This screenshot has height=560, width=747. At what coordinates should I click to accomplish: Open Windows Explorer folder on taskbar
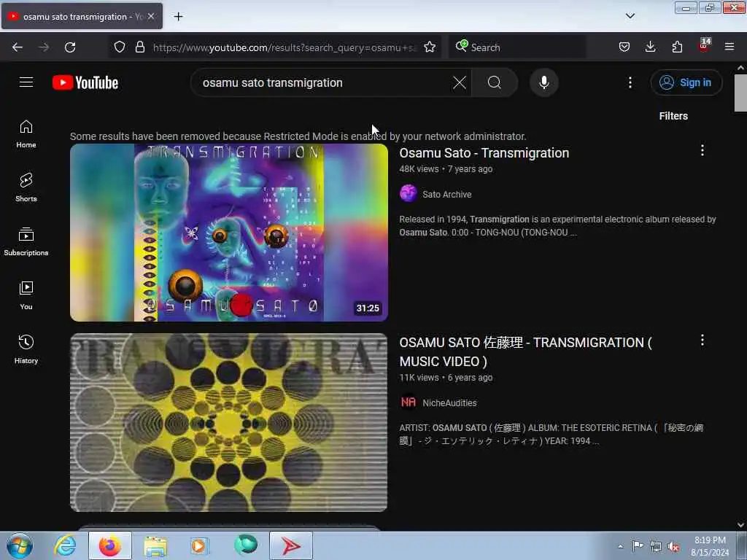pos(156,545)
